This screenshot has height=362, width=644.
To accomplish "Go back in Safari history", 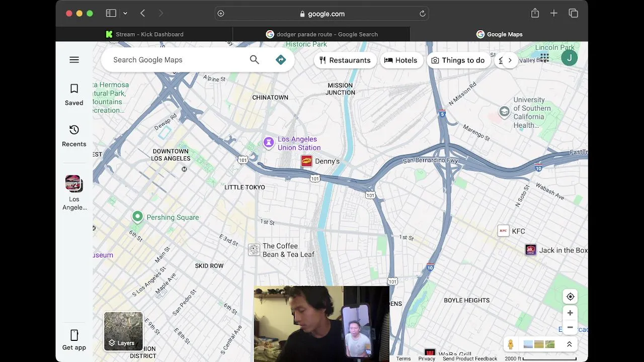I will 143,14.
